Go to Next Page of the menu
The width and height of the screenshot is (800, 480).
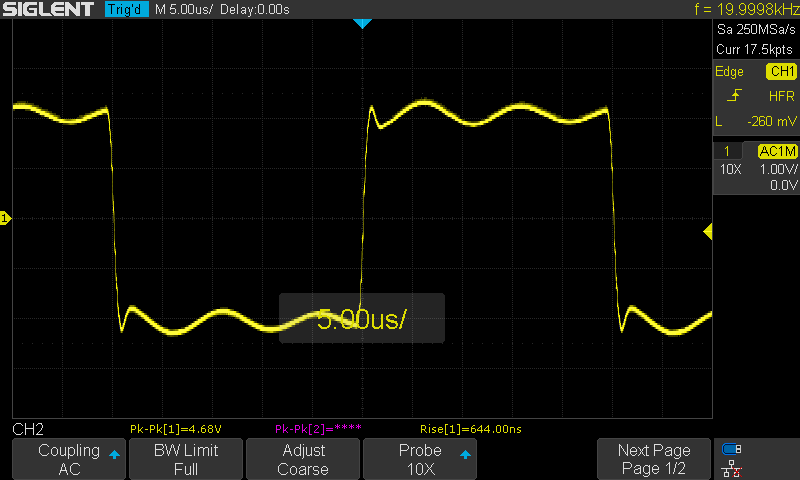coord(654,459)
